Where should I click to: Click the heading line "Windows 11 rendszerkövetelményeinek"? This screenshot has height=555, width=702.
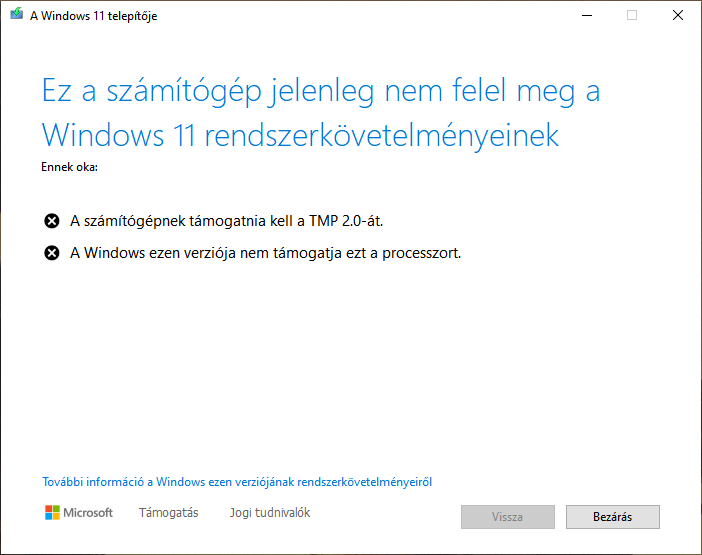coord(299,134)
